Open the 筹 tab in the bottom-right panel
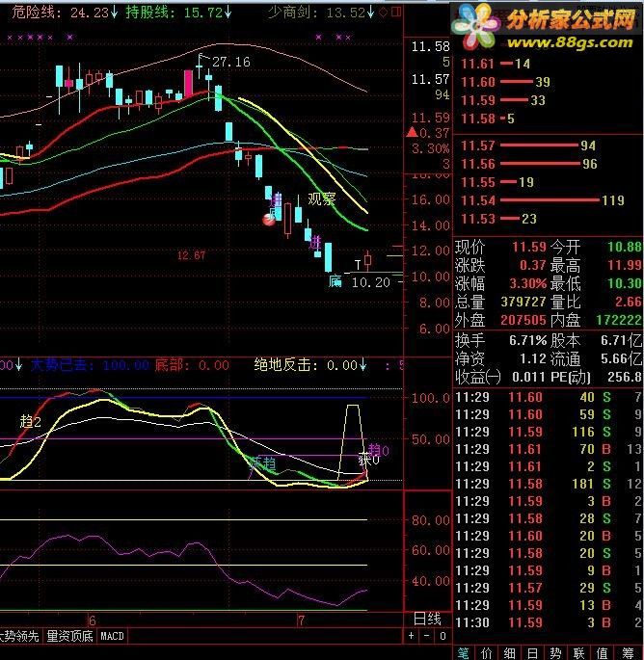The image size is (644, 660). click(628, 653)
